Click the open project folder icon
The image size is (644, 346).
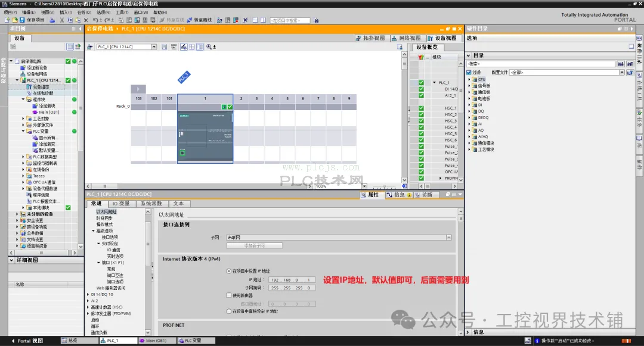tap(15, 20)
